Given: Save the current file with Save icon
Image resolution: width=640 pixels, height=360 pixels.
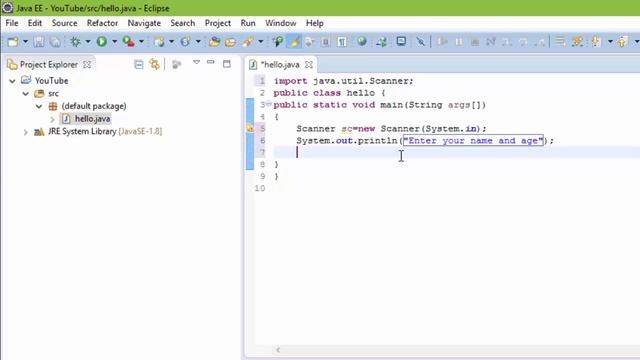Looking at the screenshot, I should click(x=39, y=42).
